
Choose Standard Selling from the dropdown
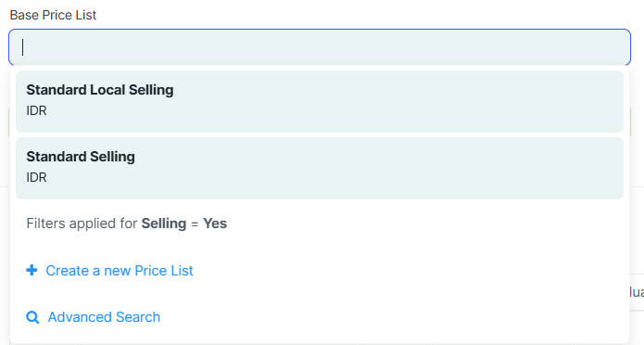click(x=320, y=168)
